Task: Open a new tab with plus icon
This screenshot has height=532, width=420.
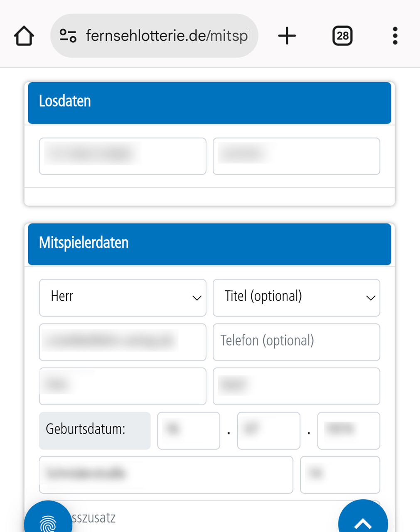Action: pos(287,36)
